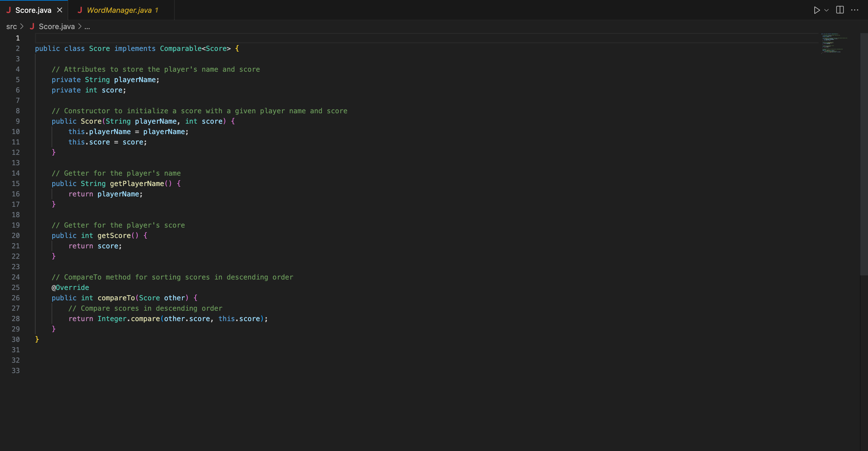868x451 pixels.
Task: Expand the breadcrumb ellipsis symbol list
Action: pyautogui.click(x=87, y=27)
